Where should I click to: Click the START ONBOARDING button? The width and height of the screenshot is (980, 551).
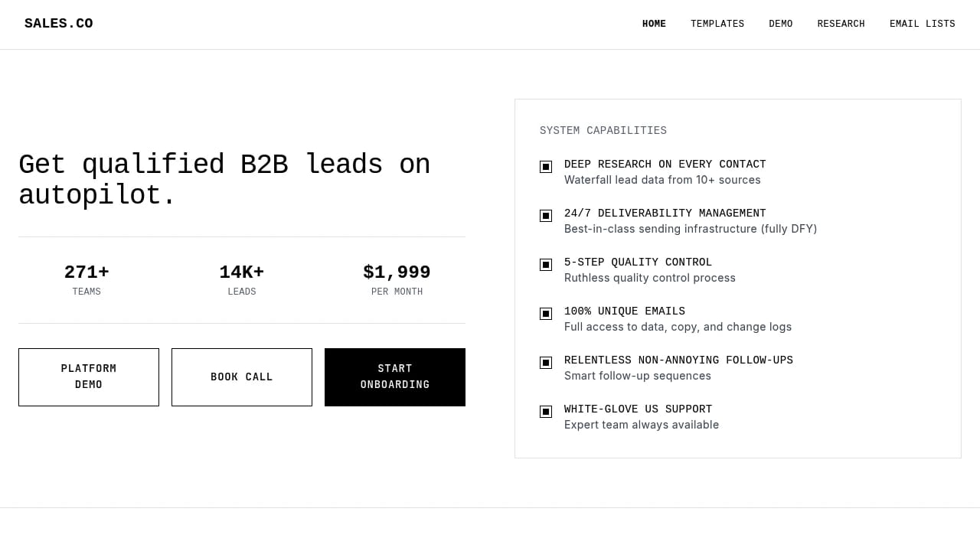395,377
